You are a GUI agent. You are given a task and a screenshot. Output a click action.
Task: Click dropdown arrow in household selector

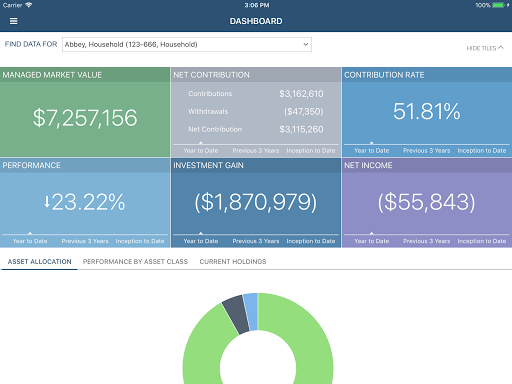tap(305, 44)
